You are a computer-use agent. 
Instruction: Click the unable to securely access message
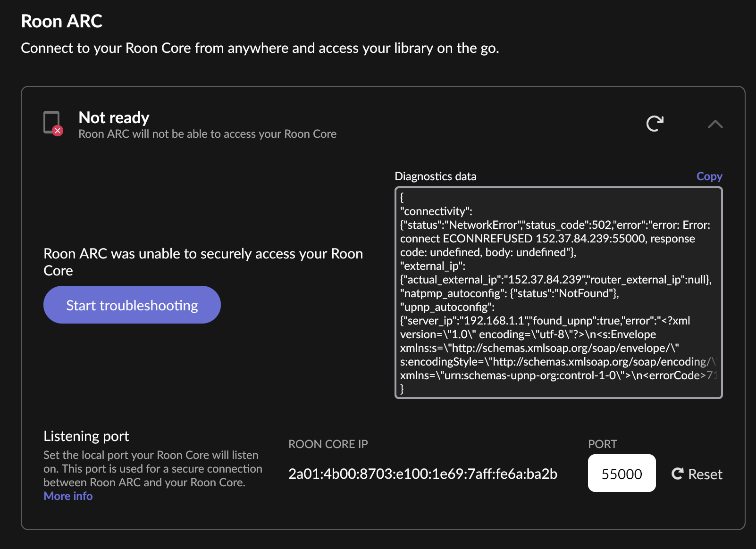(203, 262)
